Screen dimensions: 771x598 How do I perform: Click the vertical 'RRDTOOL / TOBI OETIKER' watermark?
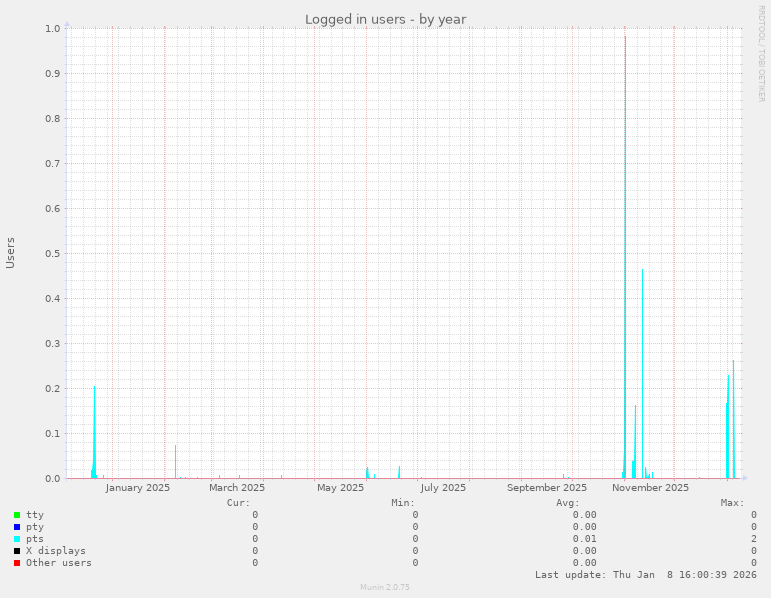[761, 52]
